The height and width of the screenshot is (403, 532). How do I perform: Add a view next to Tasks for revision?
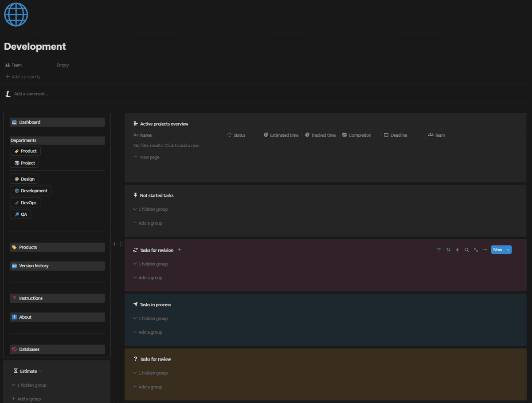pyautogui.click(x=180, y=250)
